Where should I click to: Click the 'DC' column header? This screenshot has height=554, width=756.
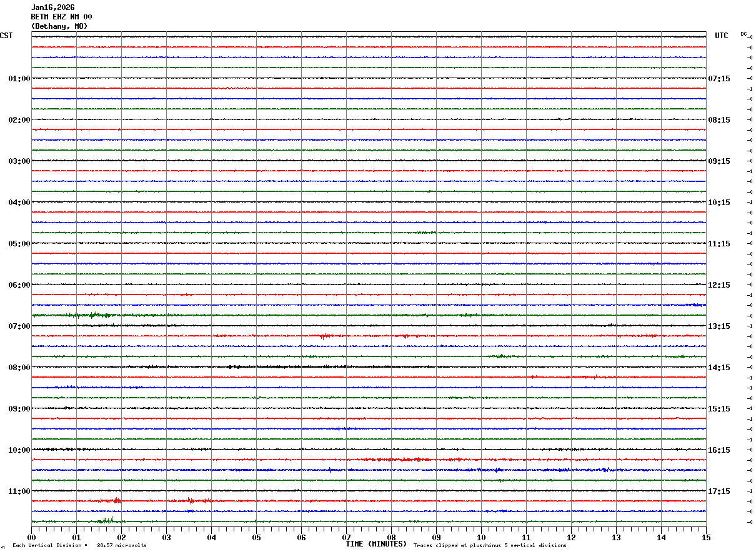pyautogui.click(x=744, y=34)
